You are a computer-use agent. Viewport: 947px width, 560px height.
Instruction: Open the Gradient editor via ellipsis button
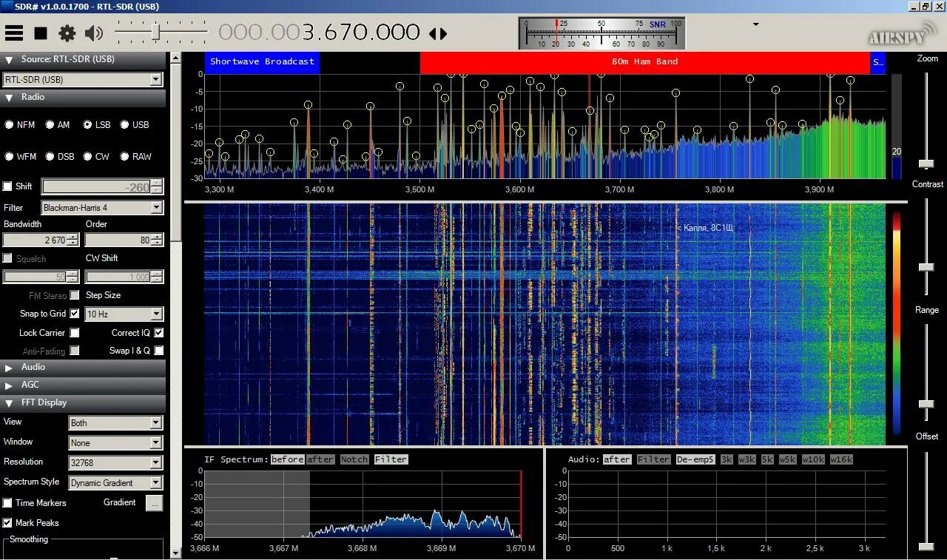[x=154, y=503]
